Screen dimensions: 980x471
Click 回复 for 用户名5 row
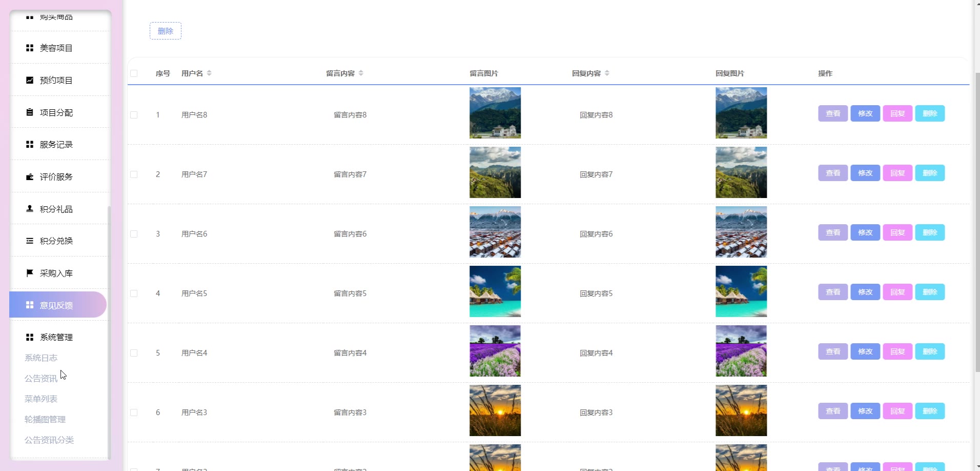pos(897,292)
